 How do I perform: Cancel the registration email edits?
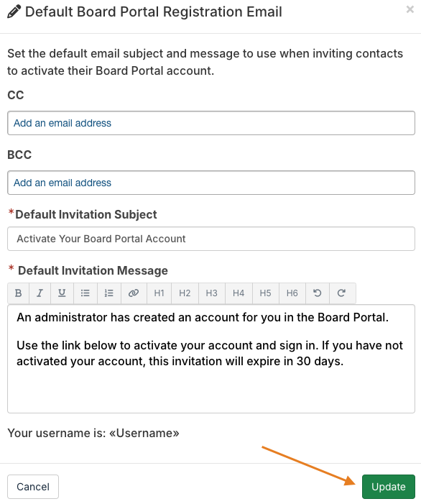coord(33,487)
